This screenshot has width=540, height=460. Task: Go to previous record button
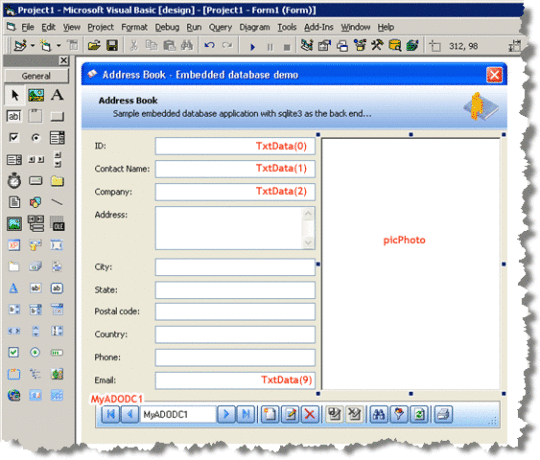[130, 414]
